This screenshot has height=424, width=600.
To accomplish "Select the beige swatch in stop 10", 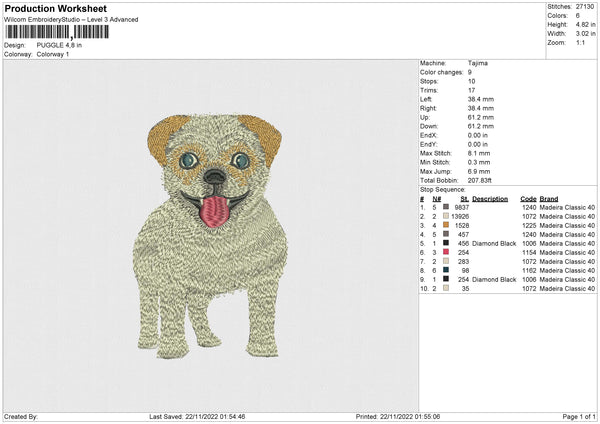I will [446, 289].
